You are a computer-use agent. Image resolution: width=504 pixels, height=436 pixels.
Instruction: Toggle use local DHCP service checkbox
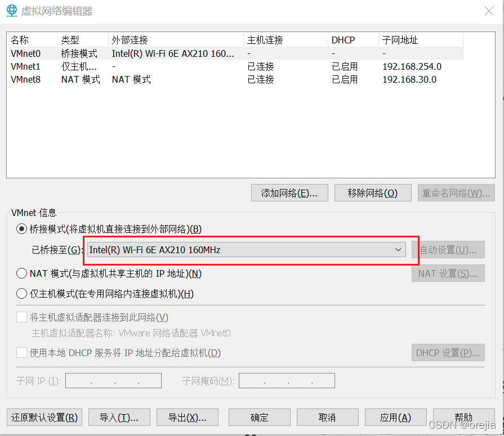(x=21, y=353)
